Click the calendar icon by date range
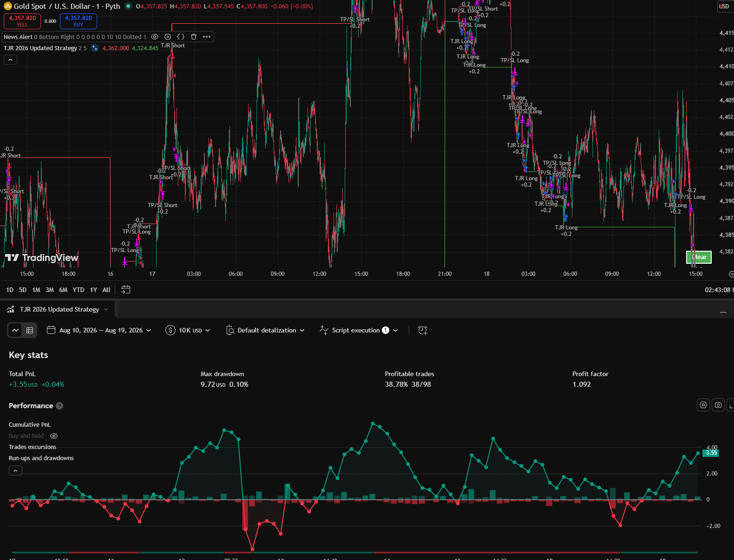The image size is (734, 560). pos(51,330)
